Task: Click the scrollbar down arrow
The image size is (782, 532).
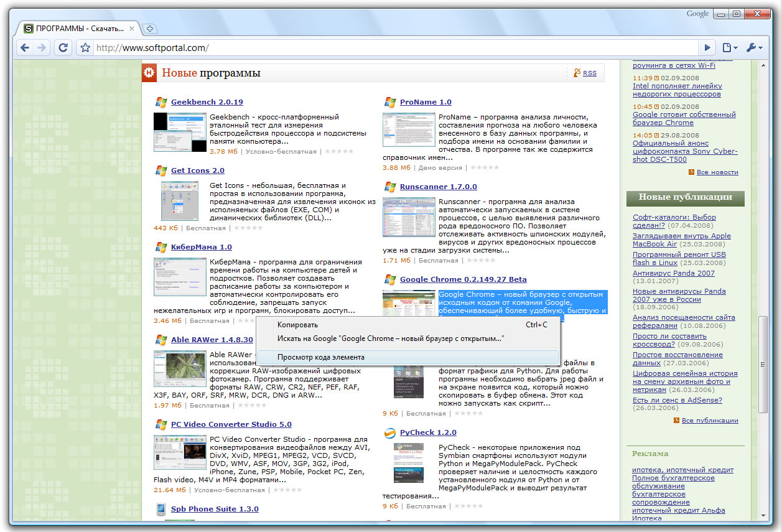Action: [763, 516]
